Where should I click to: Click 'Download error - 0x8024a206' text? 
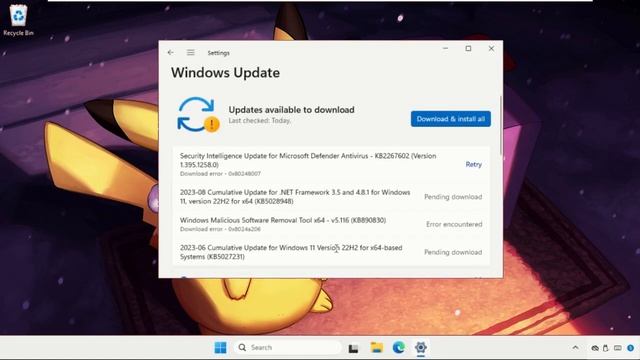(220, 229)
